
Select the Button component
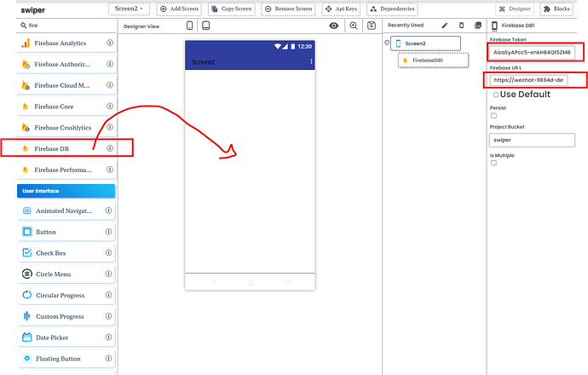tap(66, 232)
